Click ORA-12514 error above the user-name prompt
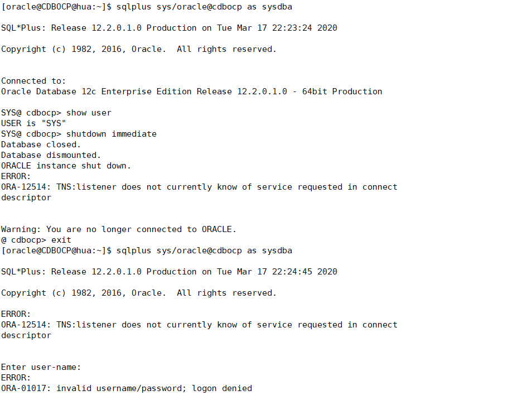Image resolution: width=532 pixels, height=400 pixels. tap(199, 325)
